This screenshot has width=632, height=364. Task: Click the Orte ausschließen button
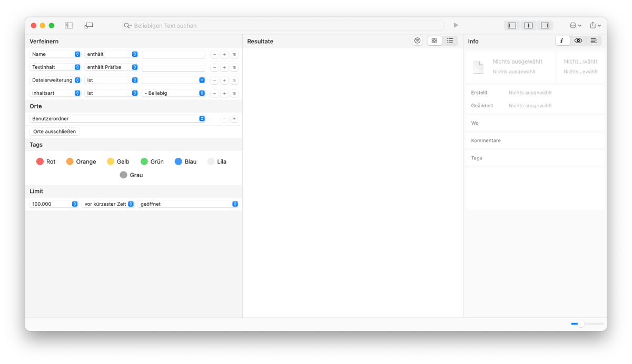[55, 132]
